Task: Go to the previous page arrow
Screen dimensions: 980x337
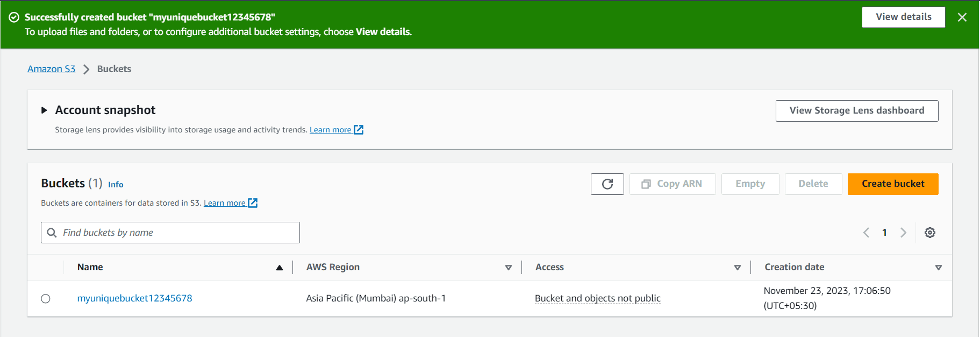Action: pyautogui.click(x=866, y=233)
